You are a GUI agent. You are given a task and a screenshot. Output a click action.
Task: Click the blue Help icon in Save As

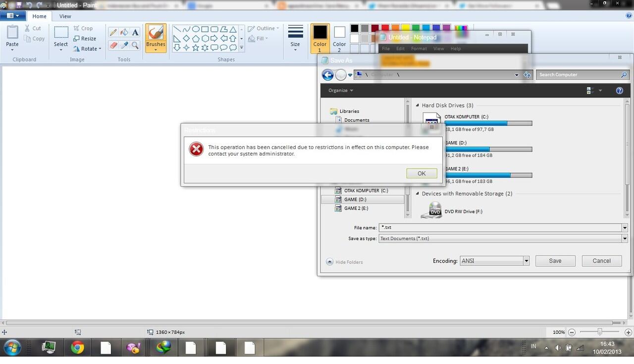click(619, 91)
